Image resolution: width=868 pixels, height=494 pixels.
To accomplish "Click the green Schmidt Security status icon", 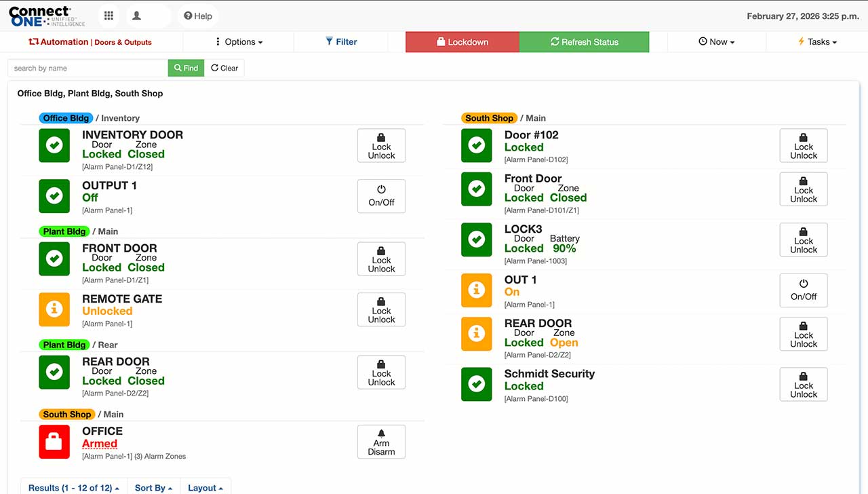I will [x=477, y=384].
